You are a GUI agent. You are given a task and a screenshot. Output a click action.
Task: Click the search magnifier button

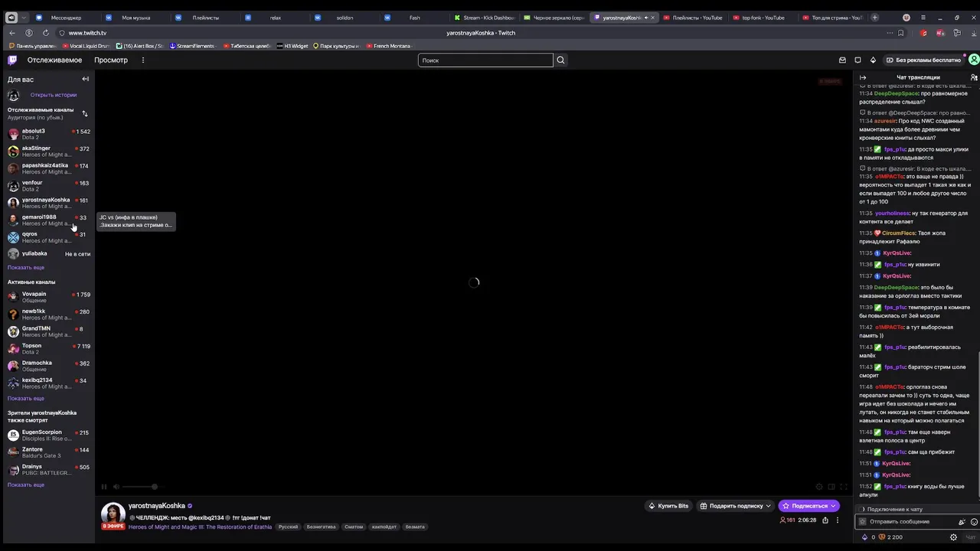pos(560,60)
